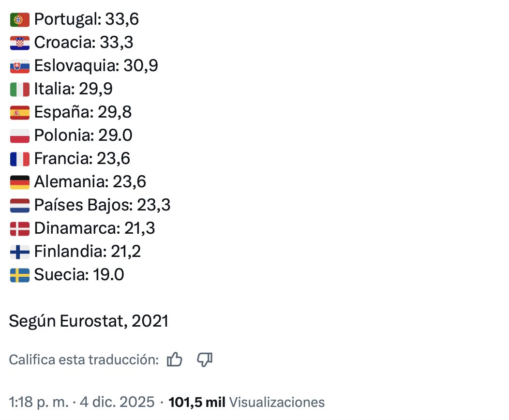Click the 101,5 mil Visualizaciones count
The height and width of the screenshot is (420, 509).
pyautogui.click(x=246, y=402)
